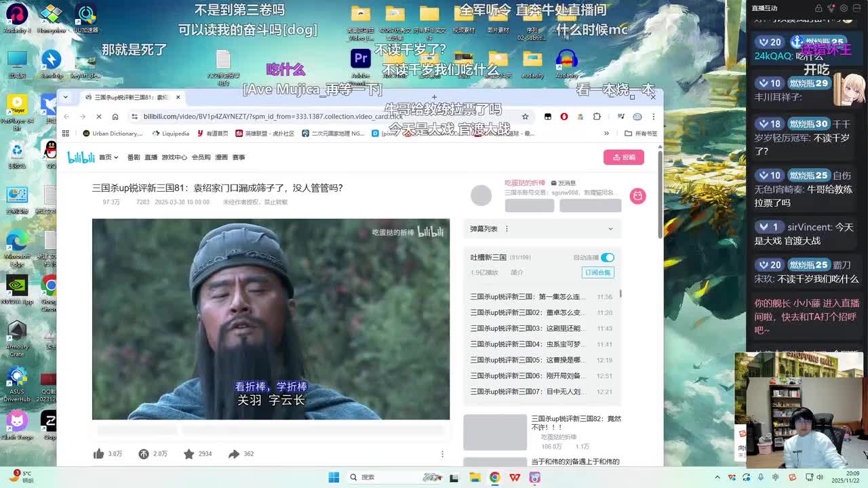
Task: Play episode 三国杀up锐评新三国04：虫系宝可梦
Action: 542,344
